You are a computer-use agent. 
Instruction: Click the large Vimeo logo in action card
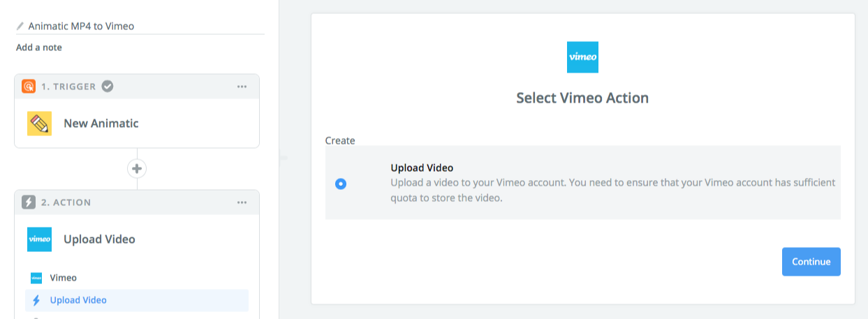coord(39,239)
